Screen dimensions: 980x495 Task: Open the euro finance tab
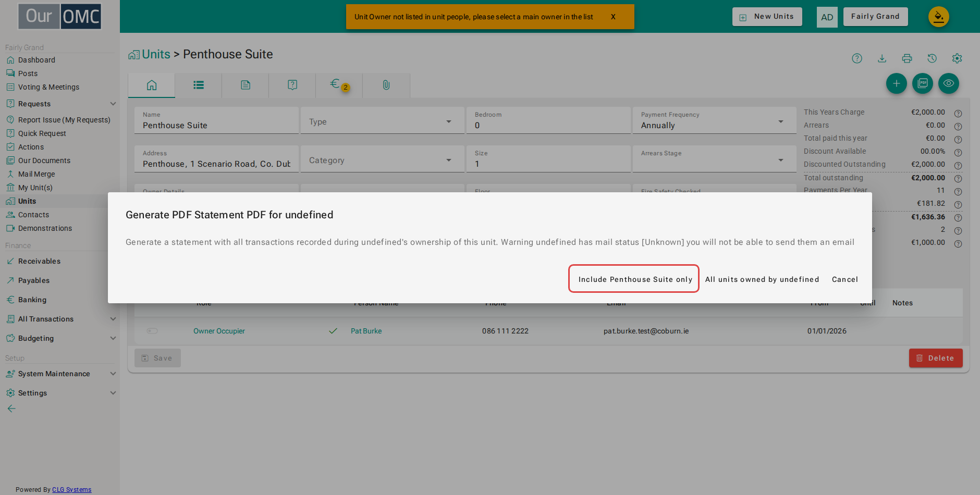[339, 85]
